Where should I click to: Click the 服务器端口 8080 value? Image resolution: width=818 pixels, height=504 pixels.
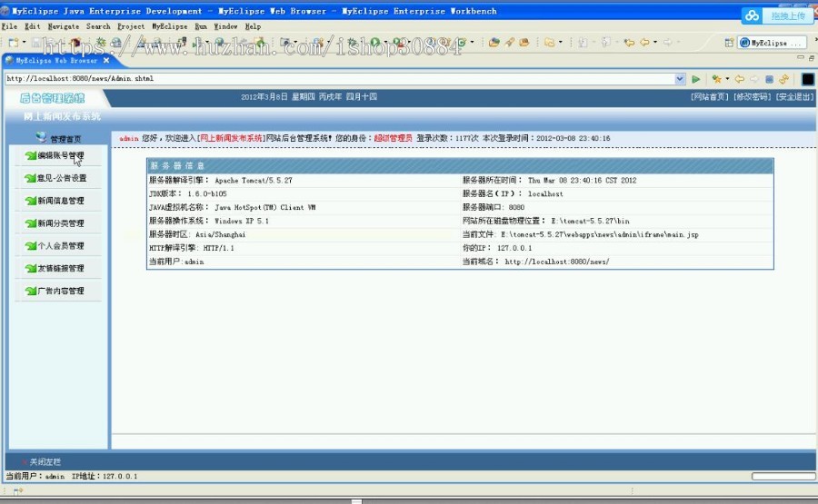click(516, 207)
